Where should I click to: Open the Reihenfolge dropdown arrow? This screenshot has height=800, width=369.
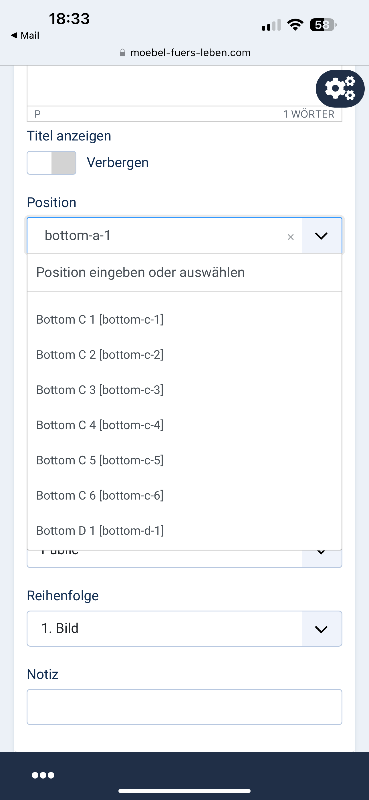click(321, 629)
